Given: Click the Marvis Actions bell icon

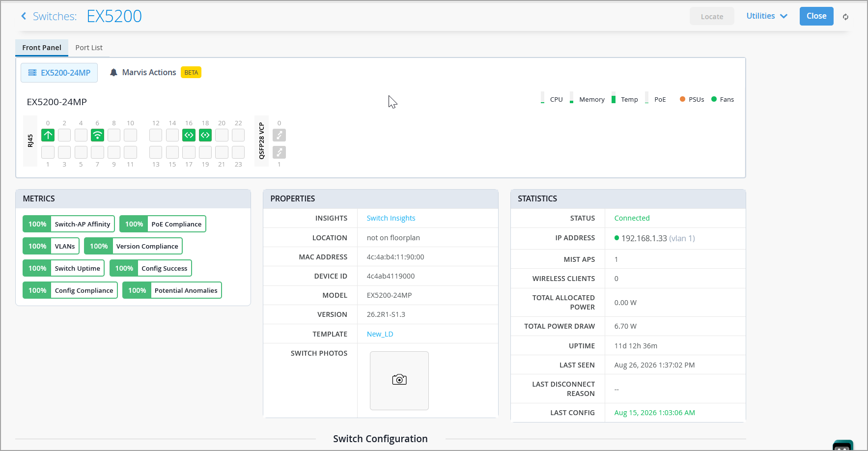Looking at the screenshot, I should tap(113, 73).
